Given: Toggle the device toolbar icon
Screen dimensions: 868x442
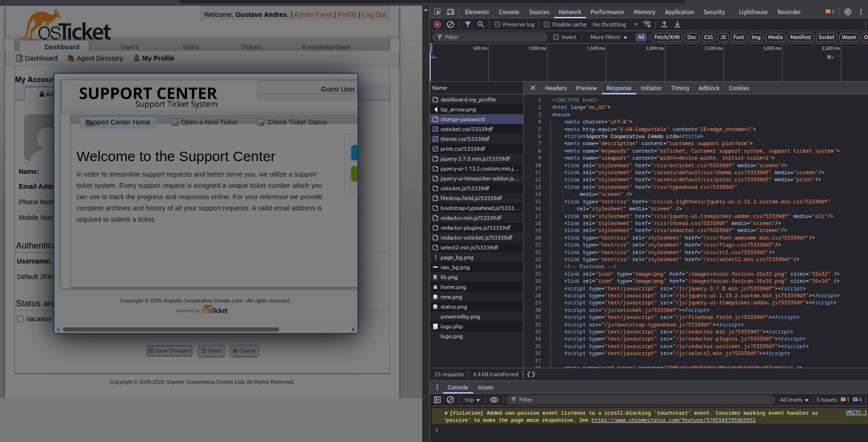Looking at the screenshot, I should tap(450, 12).
